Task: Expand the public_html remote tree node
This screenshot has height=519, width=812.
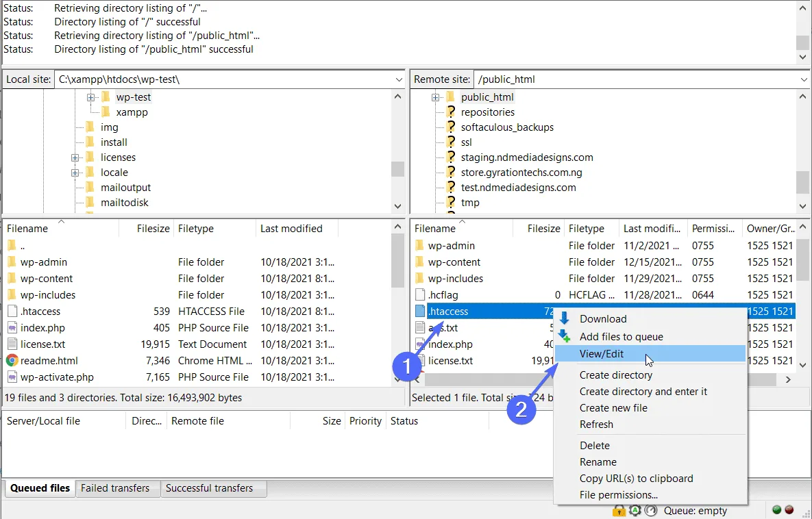Action: point(436,97)
